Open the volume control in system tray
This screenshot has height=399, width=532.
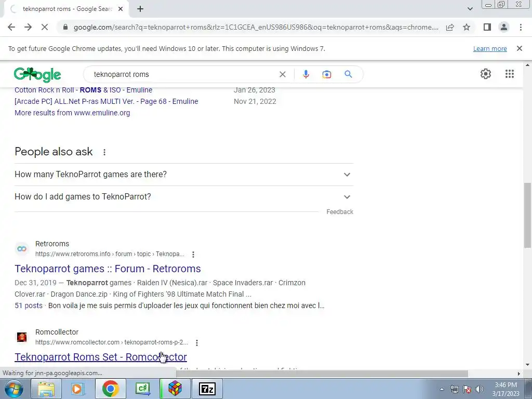point(480,389)
